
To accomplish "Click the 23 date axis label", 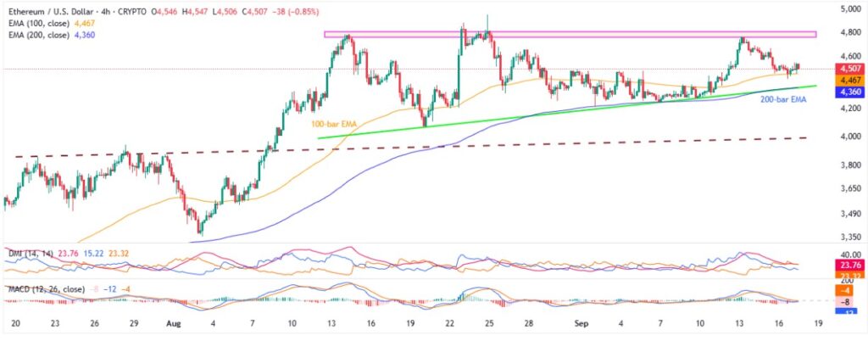I will 55,322.
